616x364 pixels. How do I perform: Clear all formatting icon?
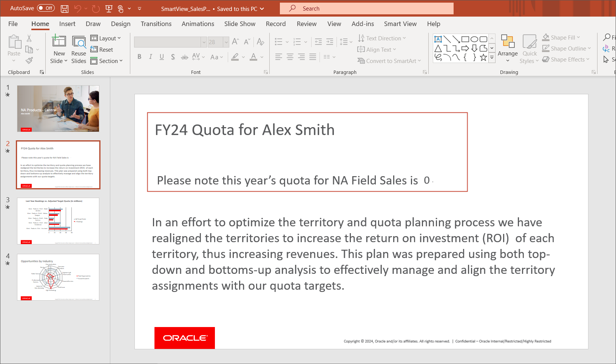260,41
